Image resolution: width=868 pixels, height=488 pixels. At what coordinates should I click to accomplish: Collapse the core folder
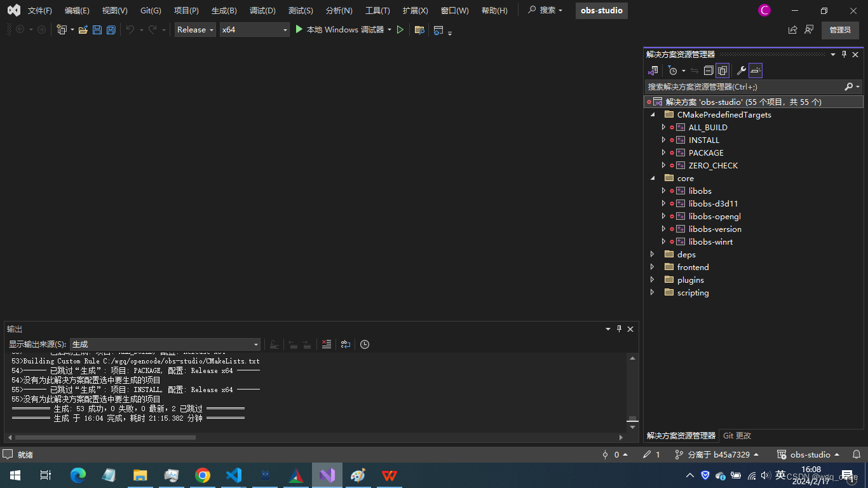[653, 179]
